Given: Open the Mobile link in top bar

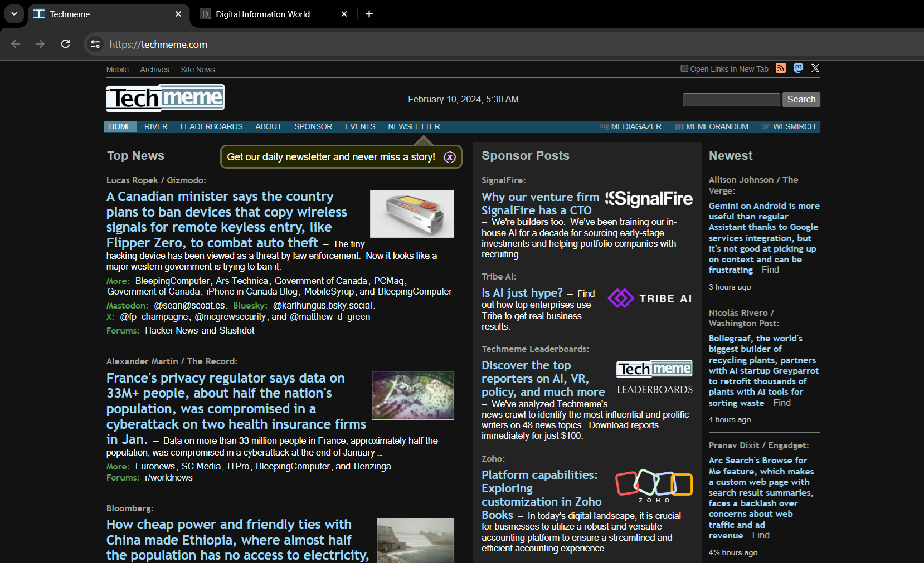Looking at the screenshot, I should click(118, 70).
